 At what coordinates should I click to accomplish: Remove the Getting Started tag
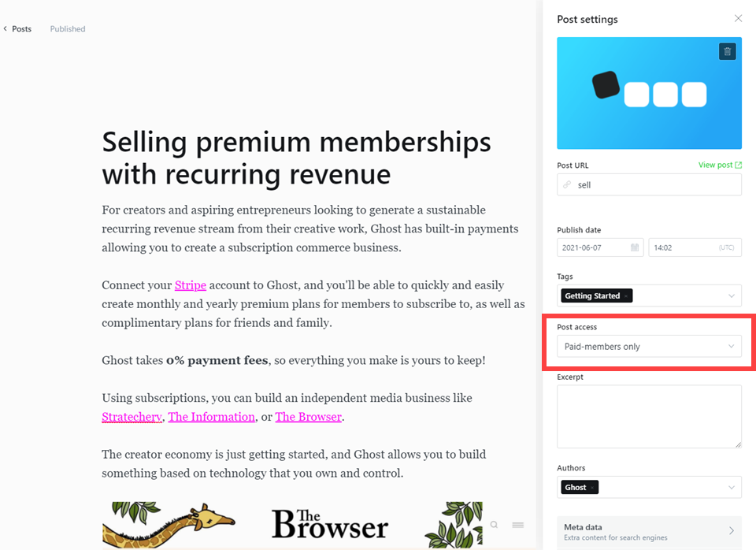tap(626, 296)
